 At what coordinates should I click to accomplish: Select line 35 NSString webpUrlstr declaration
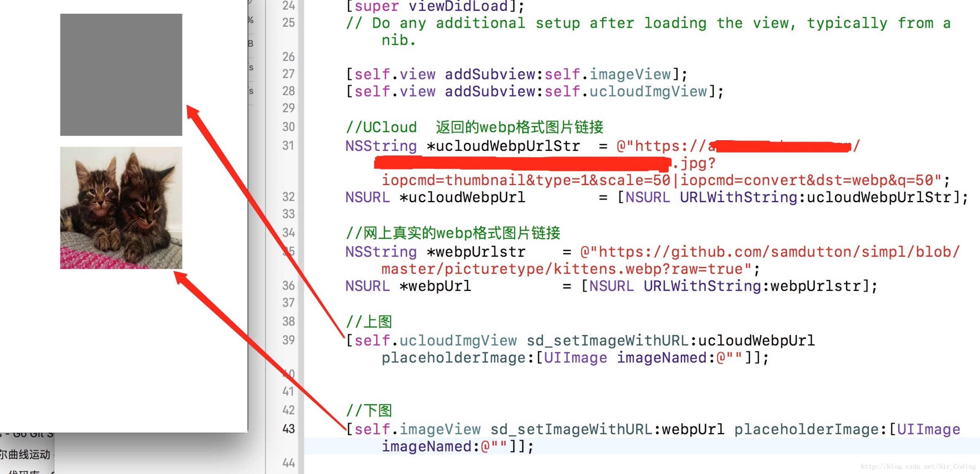click(437, 250)
